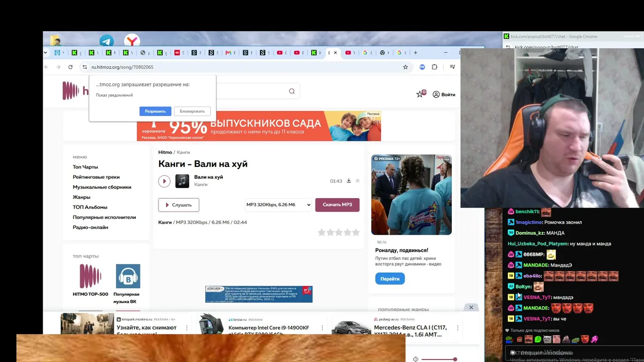Viewport: 644px width, 362px height.
Task: Add track to favorites star beside 01:43
Action: pyautogui.click(x=358, y=181)
